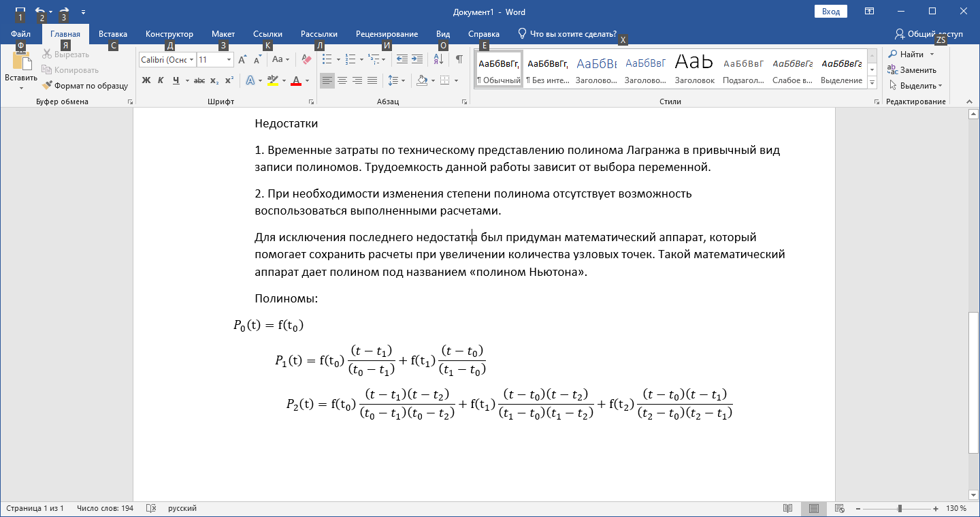Click Общий доступ share button

[929, 34]
